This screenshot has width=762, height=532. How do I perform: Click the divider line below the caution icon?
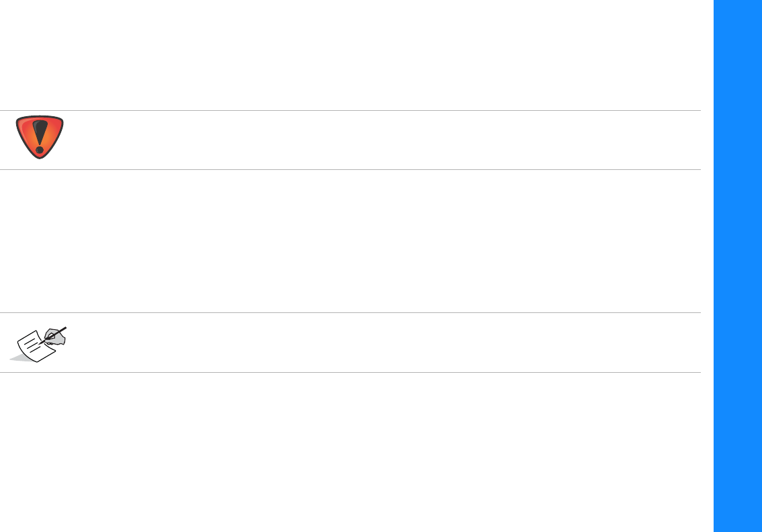pos(349,169)
